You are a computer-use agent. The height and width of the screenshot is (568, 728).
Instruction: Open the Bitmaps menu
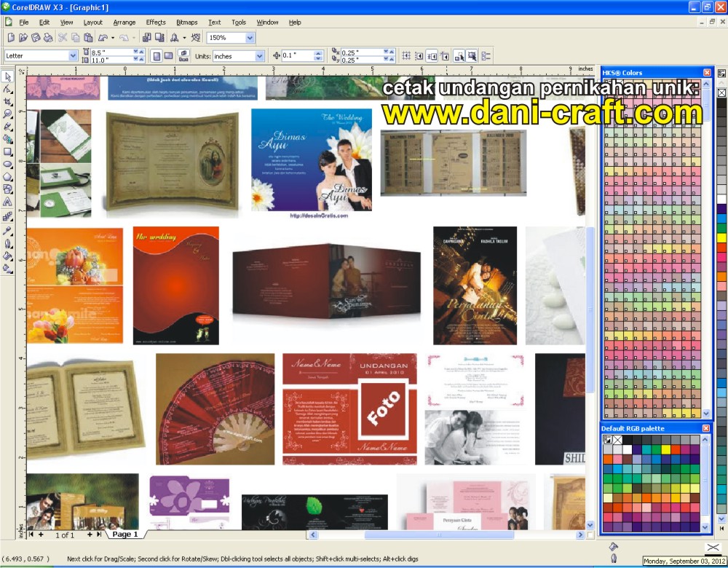coord(186,23)
